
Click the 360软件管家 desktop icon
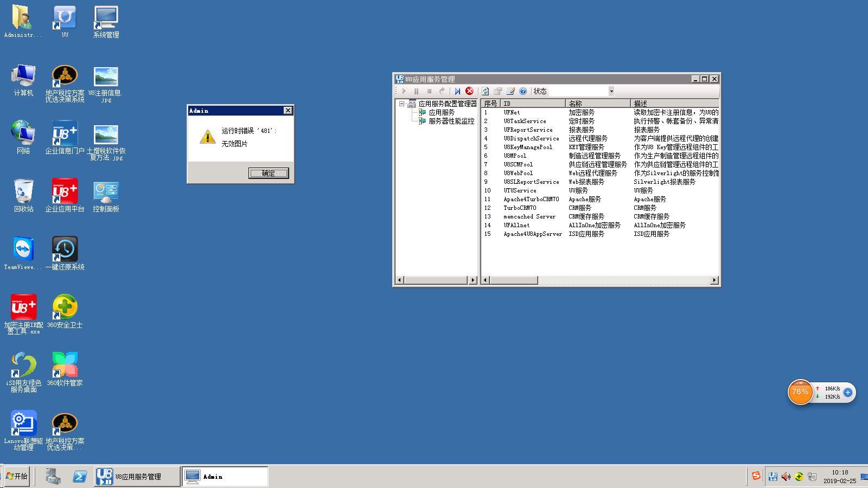tap(65, 369)
